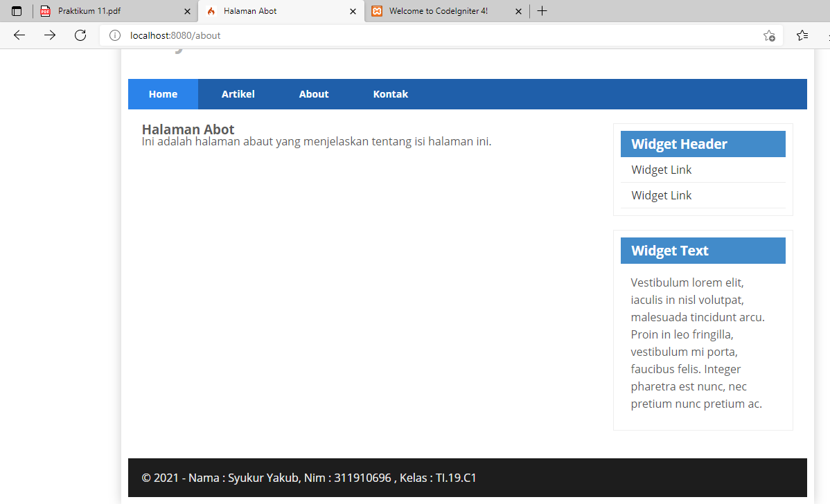This screenshot has height=504, width=830.
Task: Click the first Widget Link under Widget Header
Action: click(x=660, y=169)
